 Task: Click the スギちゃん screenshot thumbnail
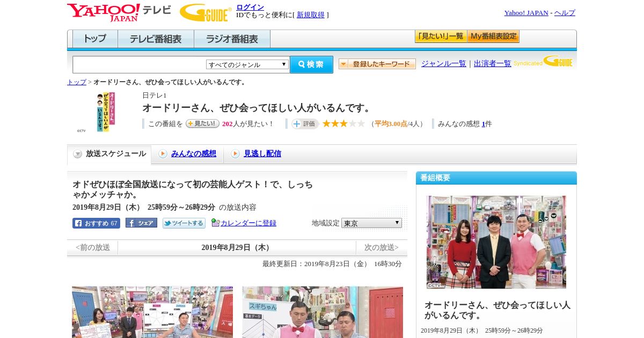[x=323, y=312]
